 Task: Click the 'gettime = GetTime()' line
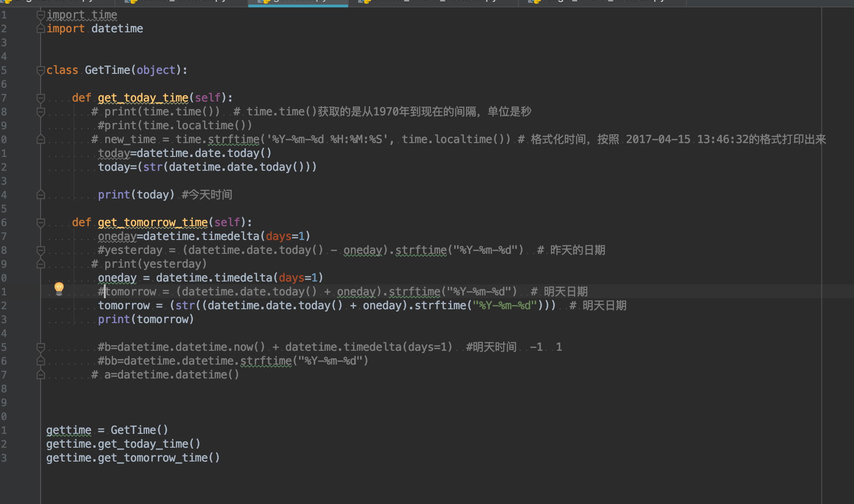(107, 430)
